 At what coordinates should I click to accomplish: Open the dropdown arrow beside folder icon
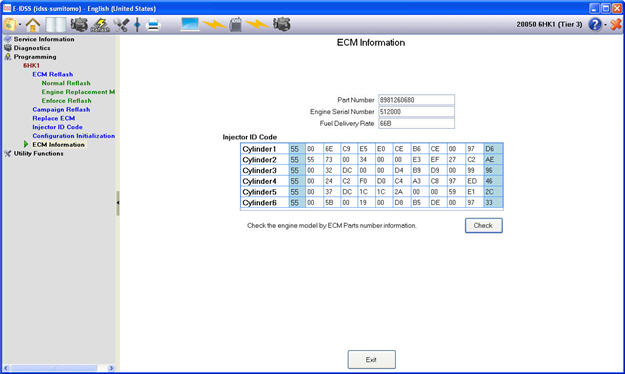coord(20,25)
